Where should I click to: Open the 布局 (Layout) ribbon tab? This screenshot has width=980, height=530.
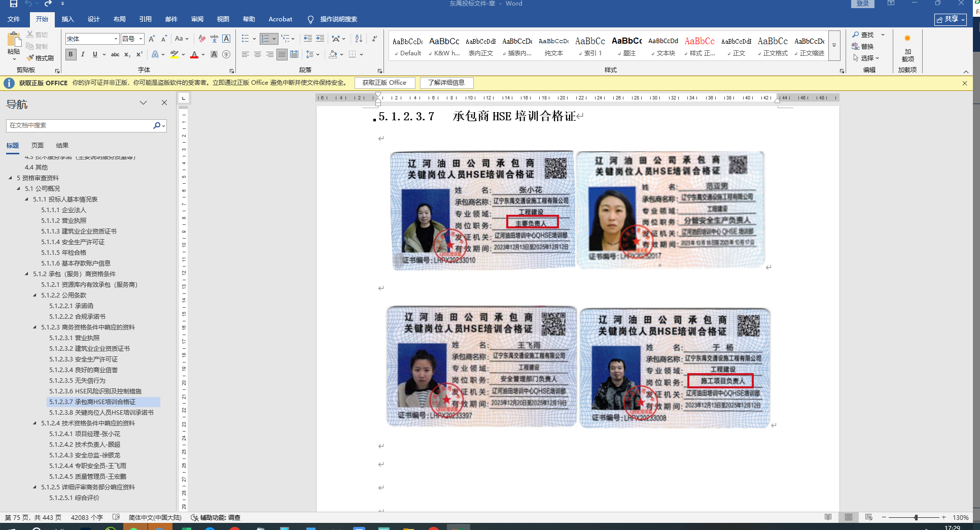[x=120, y=19]
